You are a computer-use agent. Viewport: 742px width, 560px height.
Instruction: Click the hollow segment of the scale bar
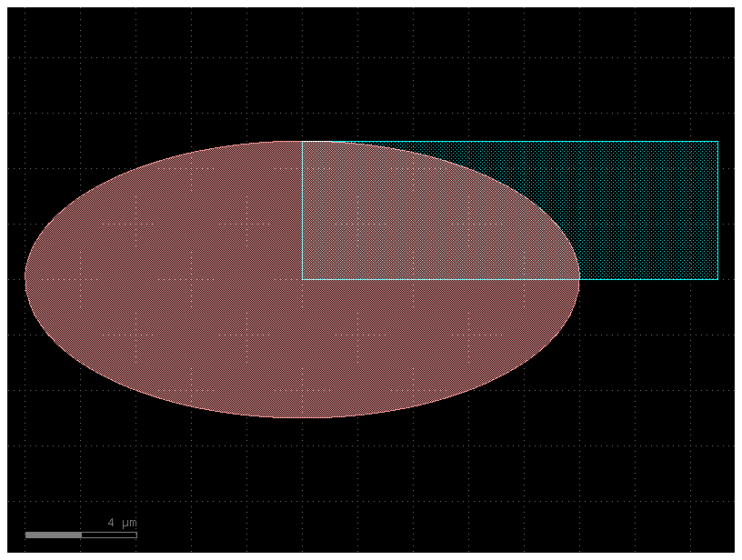(x=109, y=535)
